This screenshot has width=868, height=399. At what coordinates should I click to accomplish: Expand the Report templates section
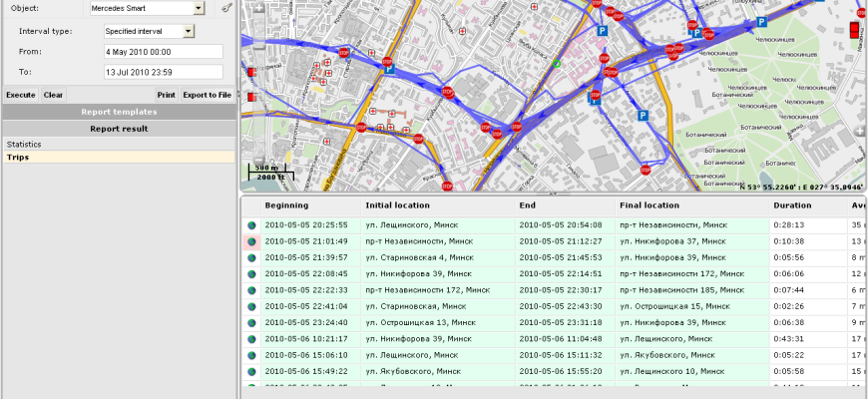pyautogui.click(x=118, y=112)
